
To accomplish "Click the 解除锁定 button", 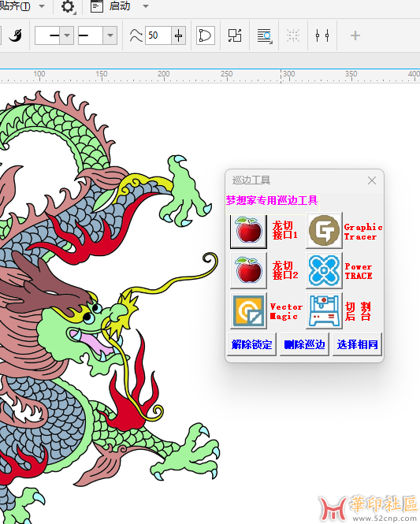I will pos(252,344).
